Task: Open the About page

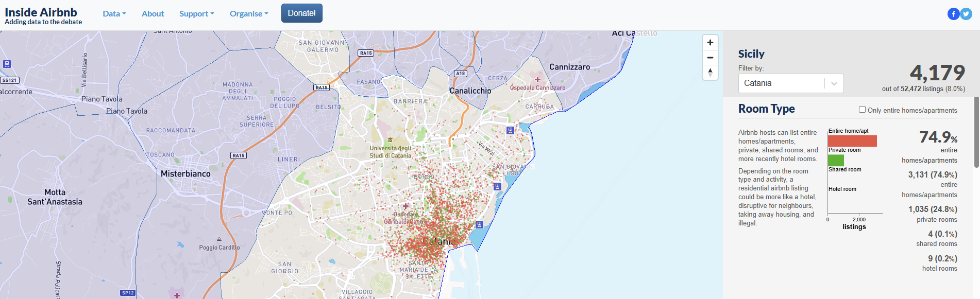Action: [153, 14]
